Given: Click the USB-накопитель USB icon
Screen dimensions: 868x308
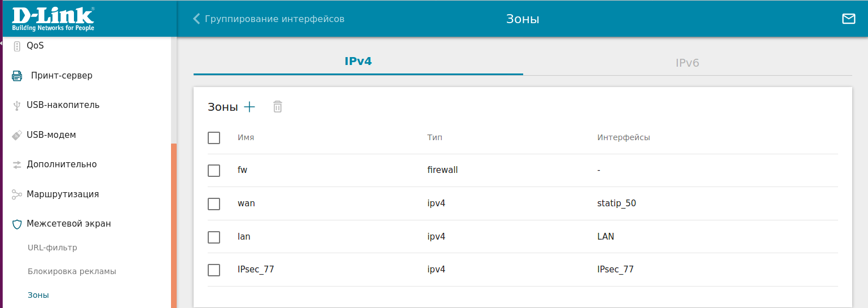Looking at the screenshot, I should [17, 105].
